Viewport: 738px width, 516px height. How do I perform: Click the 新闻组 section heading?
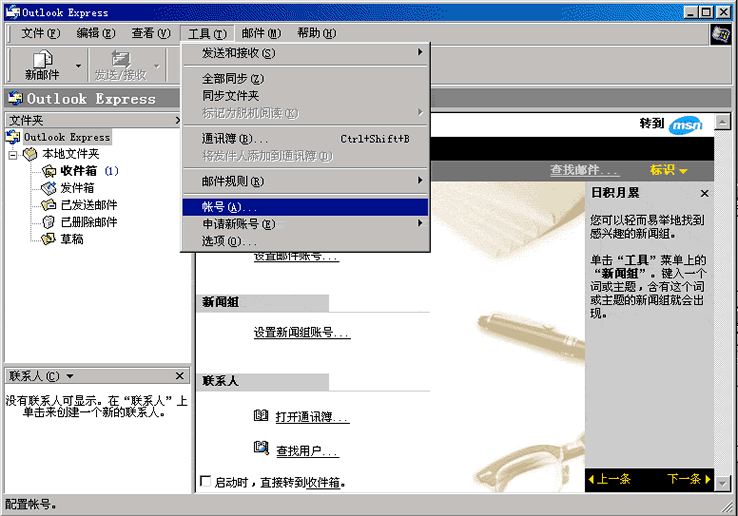point(221,302)
